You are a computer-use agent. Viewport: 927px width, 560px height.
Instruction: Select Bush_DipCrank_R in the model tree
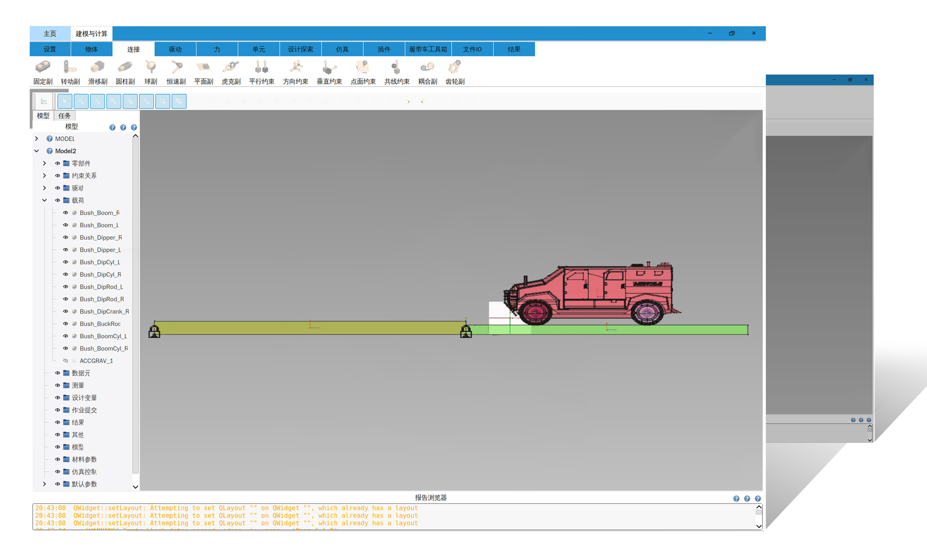click(104, 311)
